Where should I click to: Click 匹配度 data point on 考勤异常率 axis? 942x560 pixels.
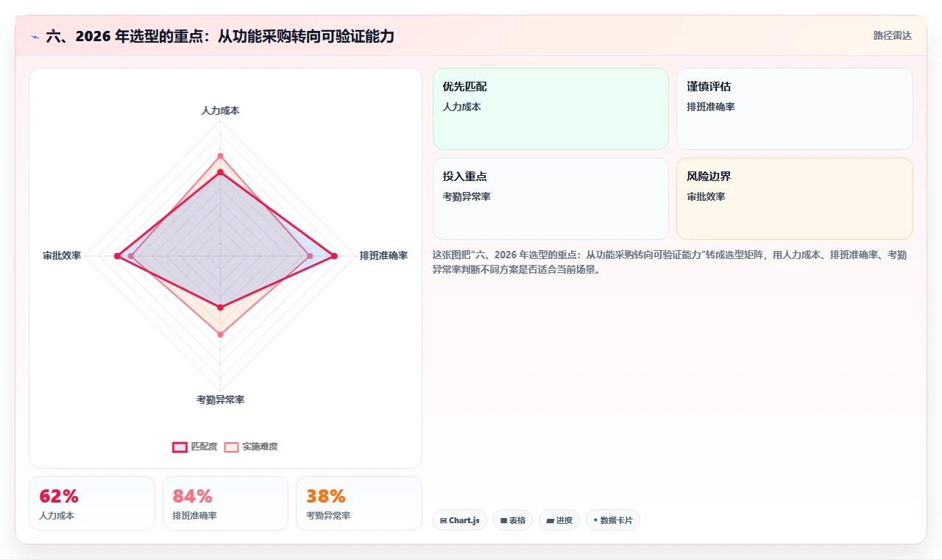[x=220, y=308]
